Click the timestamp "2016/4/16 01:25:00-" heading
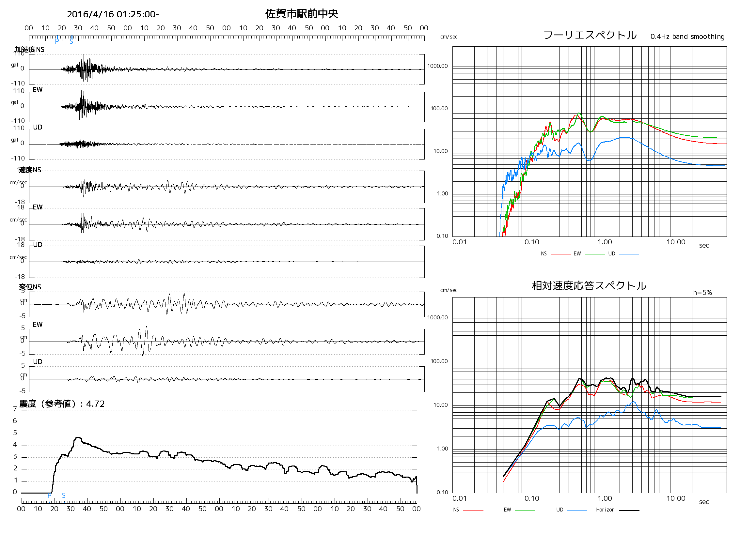The image size is (756, 534). pos(113,14)
